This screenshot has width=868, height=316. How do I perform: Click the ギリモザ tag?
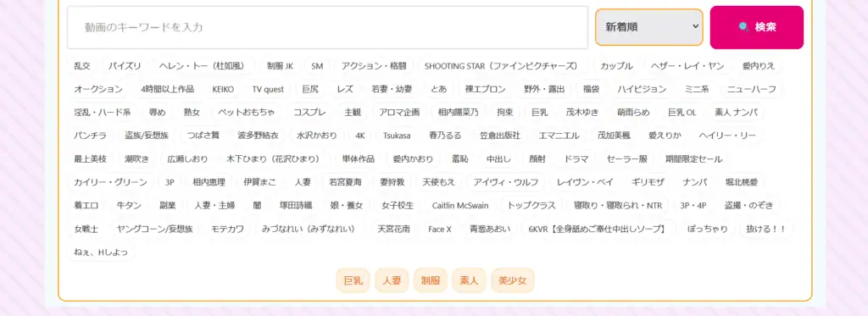[x=648, y=182]
